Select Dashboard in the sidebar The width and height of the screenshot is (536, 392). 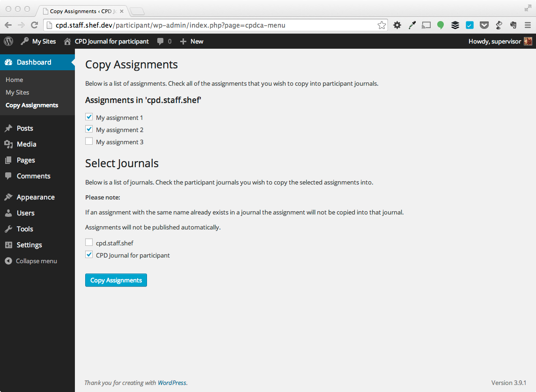point(37,62)
